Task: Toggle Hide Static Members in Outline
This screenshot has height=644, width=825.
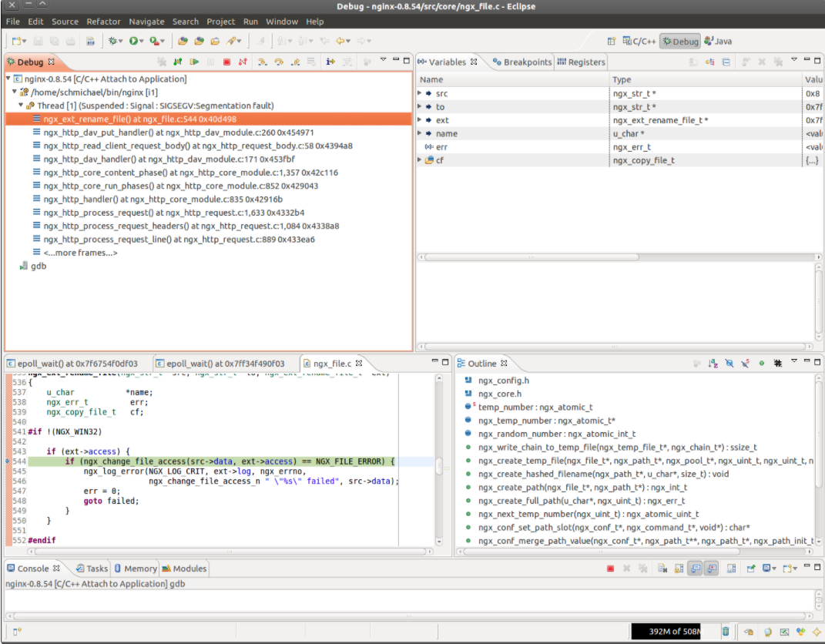Action: 746,363
